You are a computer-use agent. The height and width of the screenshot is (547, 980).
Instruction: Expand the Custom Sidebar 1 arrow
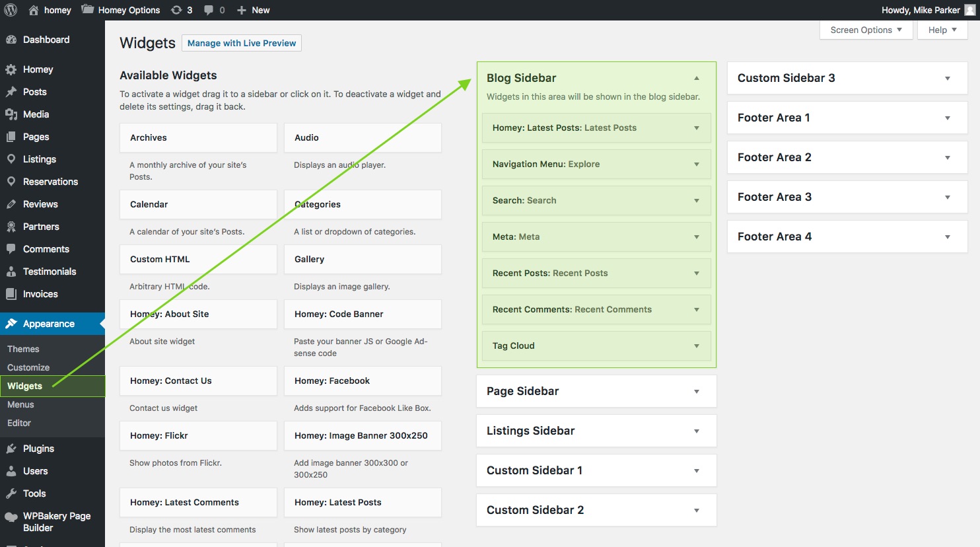pos(696,471)
